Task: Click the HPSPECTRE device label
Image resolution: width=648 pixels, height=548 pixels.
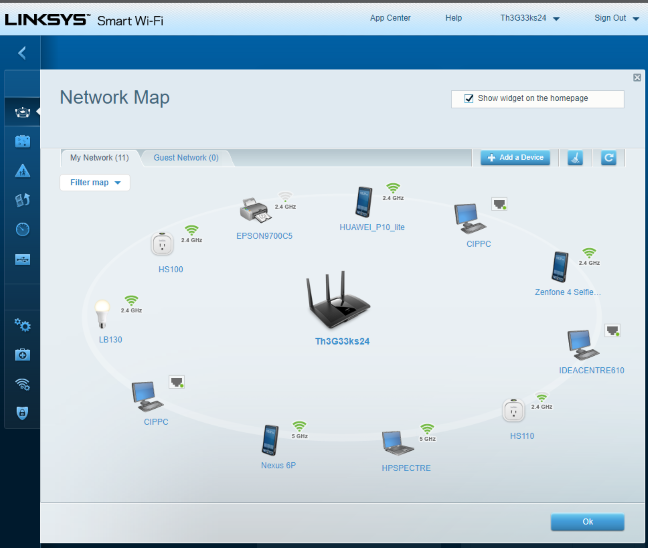Action: 406,468
